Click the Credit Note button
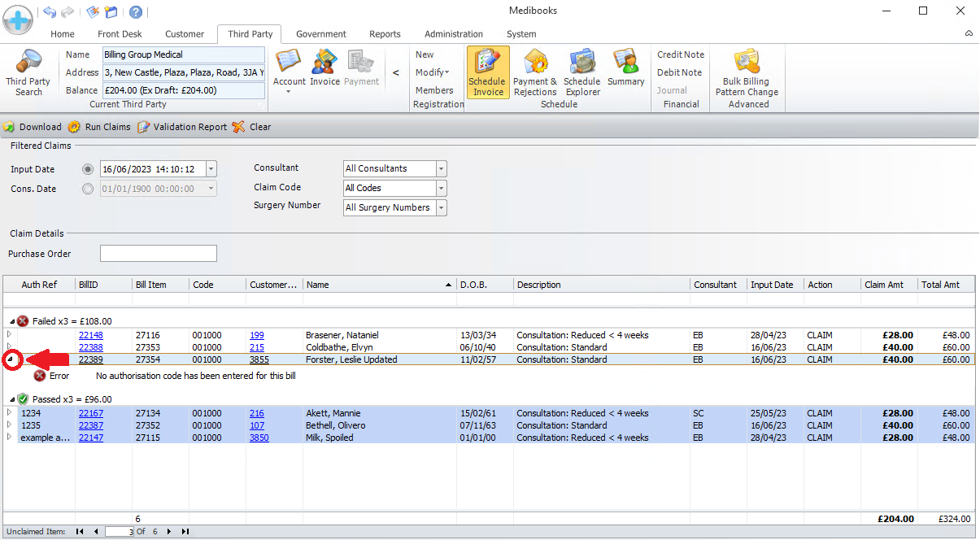 coord(680,54)
